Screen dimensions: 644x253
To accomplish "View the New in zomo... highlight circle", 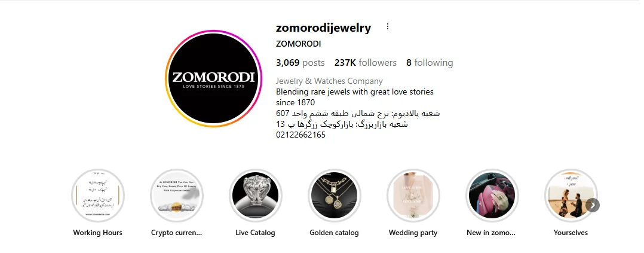I will tap(492, 195).
